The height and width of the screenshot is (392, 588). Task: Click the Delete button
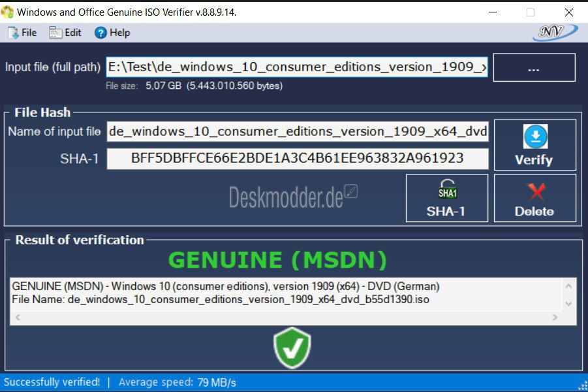tap(534, 198)
